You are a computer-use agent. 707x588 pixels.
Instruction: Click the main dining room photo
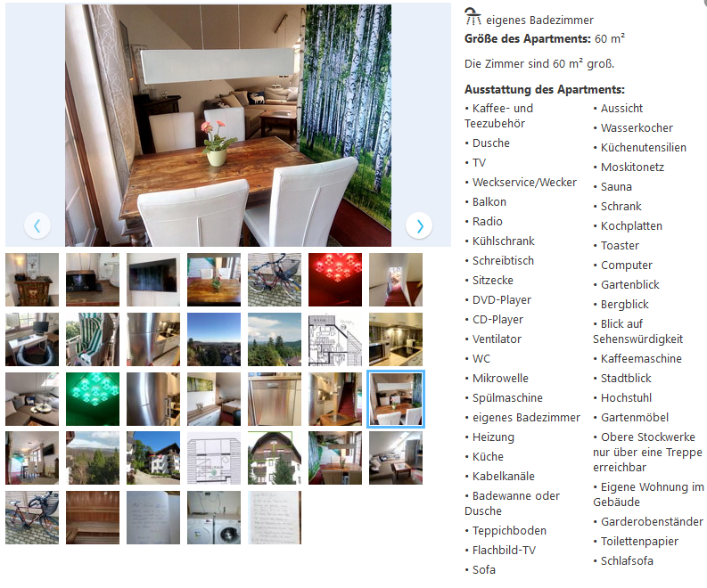point(228,126)
